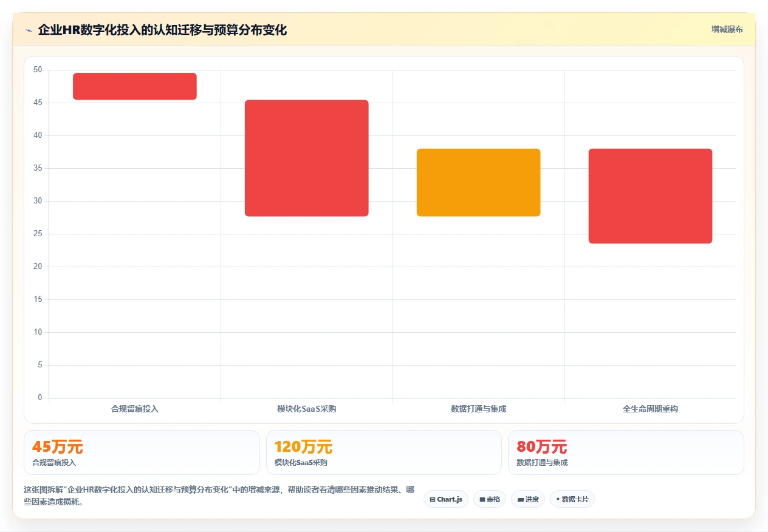Click the 模块化SaaS采购 caption under 120万元

pyautogui.click(x=301, y=463)
